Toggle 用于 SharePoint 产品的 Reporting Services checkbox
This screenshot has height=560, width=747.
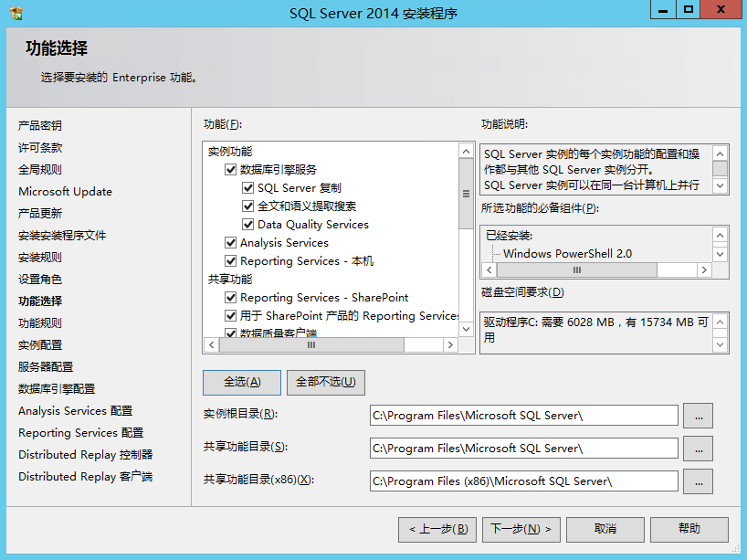pyautogui.click(x=230, y=315)
